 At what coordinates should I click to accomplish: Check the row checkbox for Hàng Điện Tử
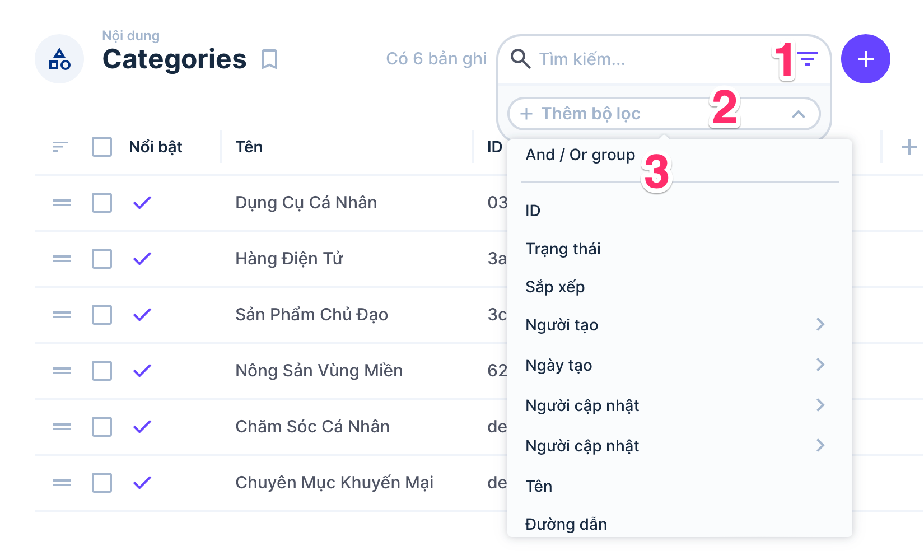point(101,259)
